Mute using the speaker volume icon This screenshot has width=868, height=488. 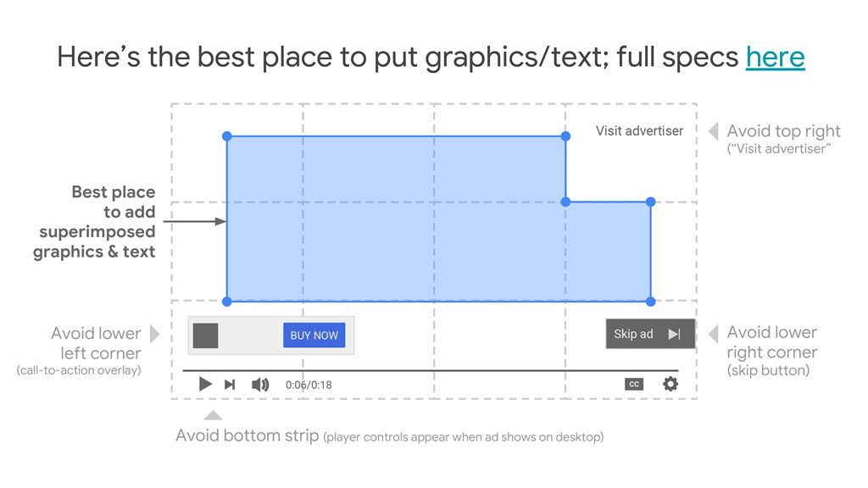pos(260,385)
